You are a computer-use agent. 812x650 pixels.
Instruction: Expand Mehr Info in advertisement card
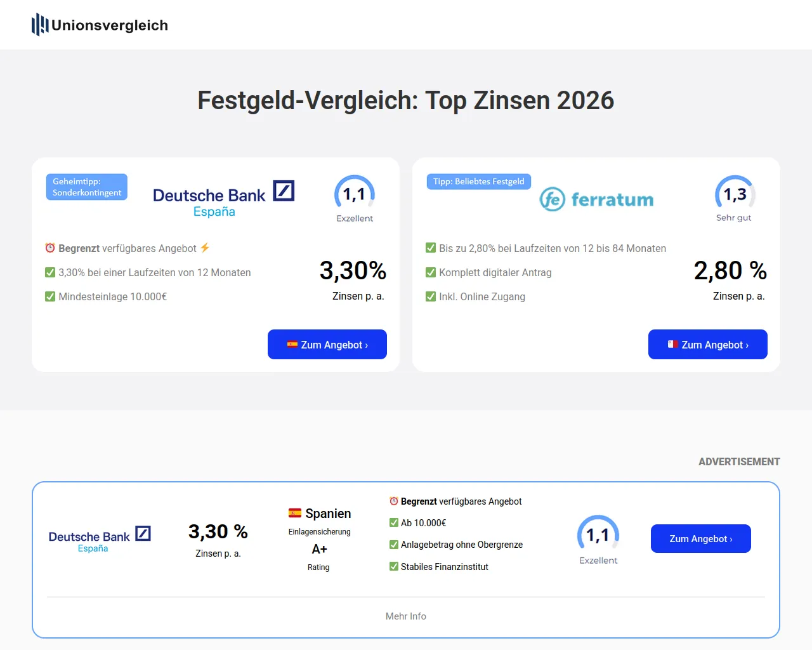(406, 616)
